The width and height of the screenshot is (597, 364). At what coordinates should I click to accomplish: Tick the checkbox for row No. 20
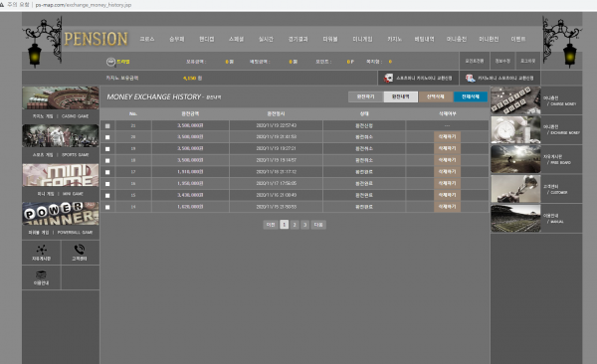click(x=107, y=137)
